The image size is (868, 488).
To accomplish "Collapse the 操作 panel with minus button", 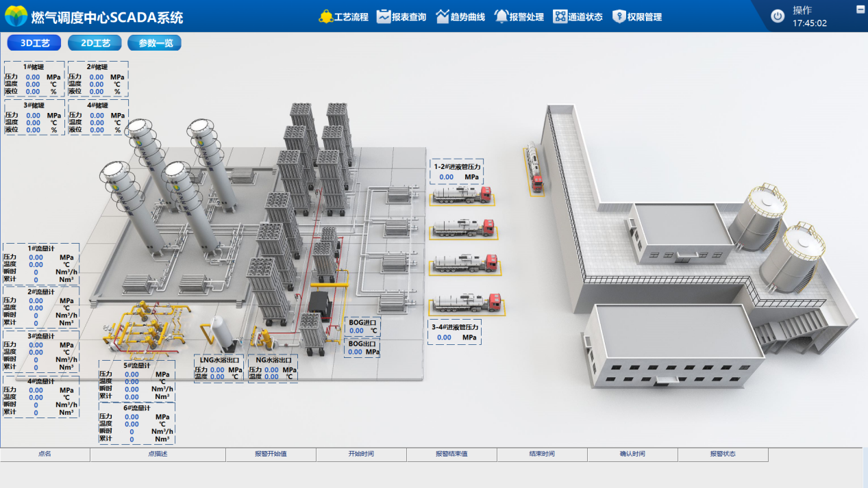I will pos(860,9).
